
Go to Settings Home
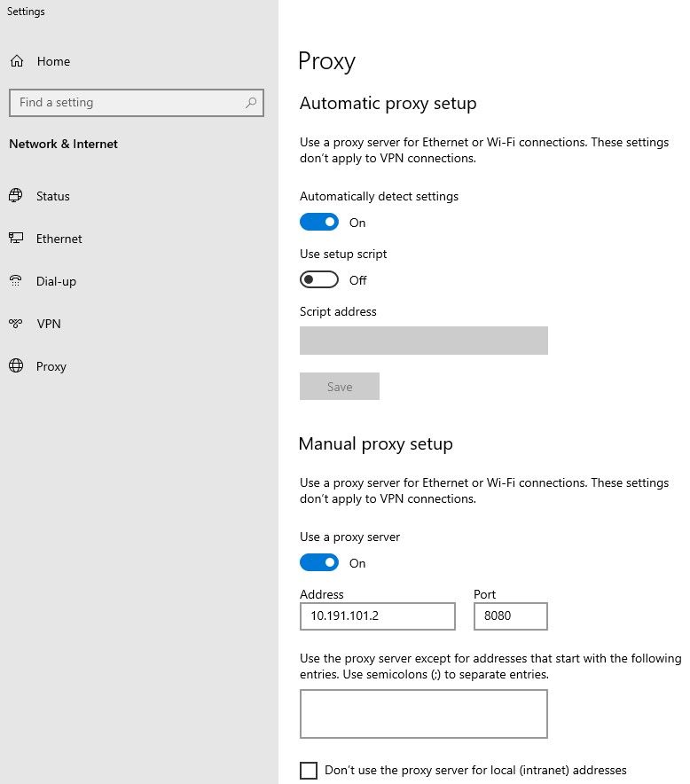point(53,61)
